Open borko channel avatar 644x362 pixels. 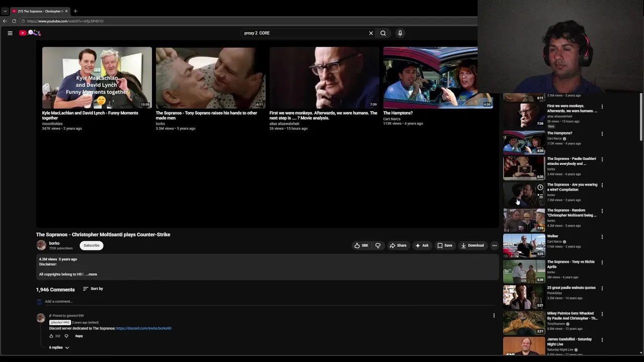point(41,245)
